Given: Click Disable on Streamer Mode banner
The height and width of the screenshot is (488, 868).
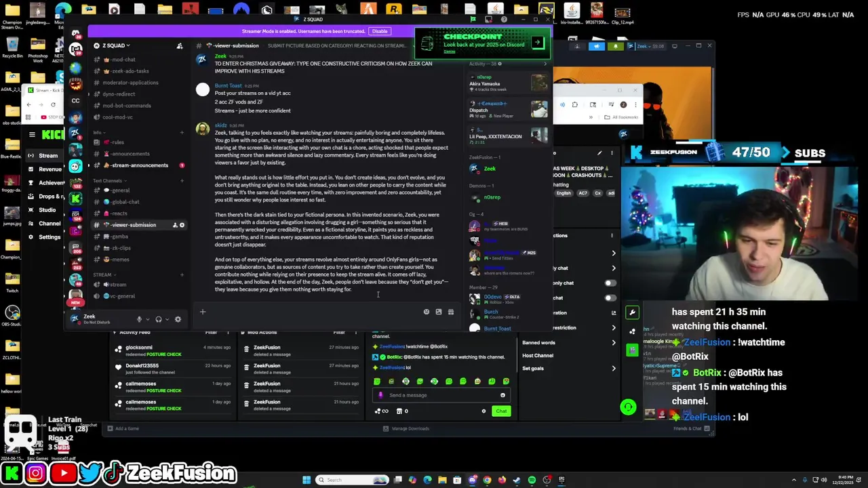Looking at the screenshot, I should (379, 31).
